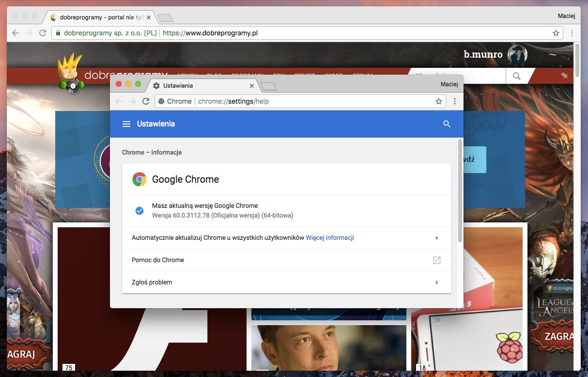Click the dobreprogramy address bar
Image resolution: width=588 pixels, height=377 pixels.
point(308,33)
